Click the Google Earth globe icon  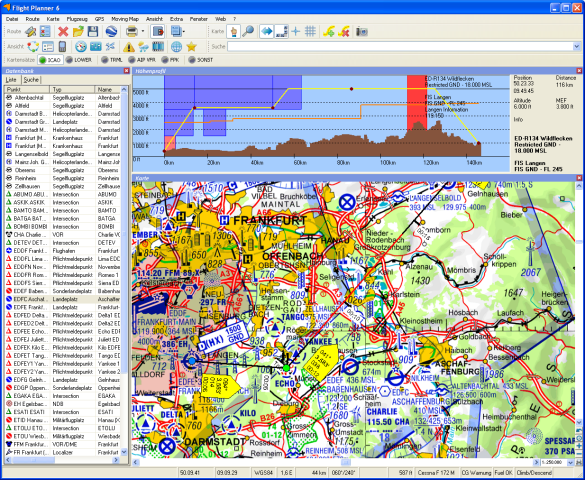pyautogui.click(x=111, y=32)
